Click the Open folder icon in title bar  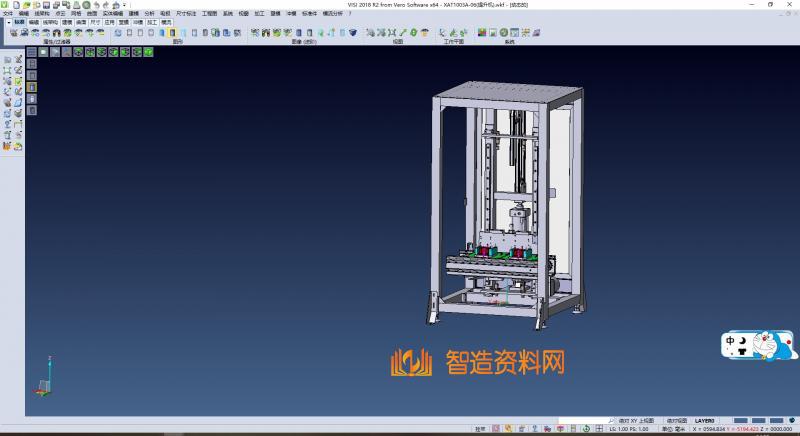(x=27, y=5)
